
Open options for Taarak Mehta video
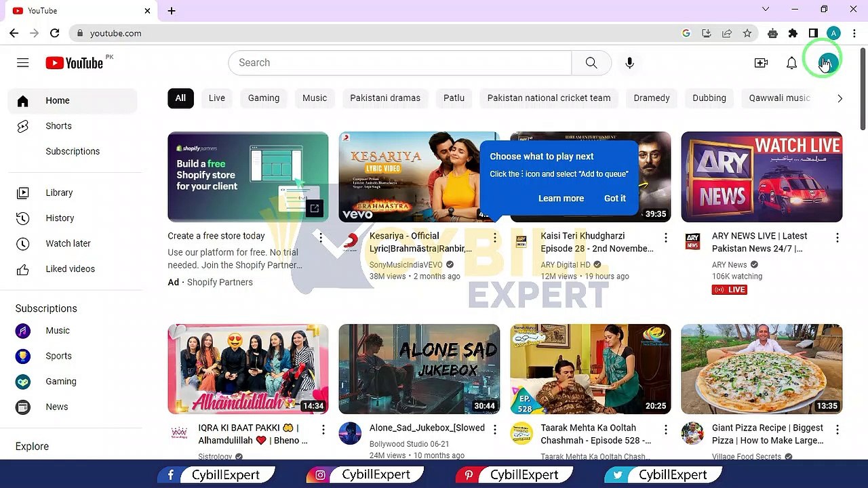click(666, 430)
